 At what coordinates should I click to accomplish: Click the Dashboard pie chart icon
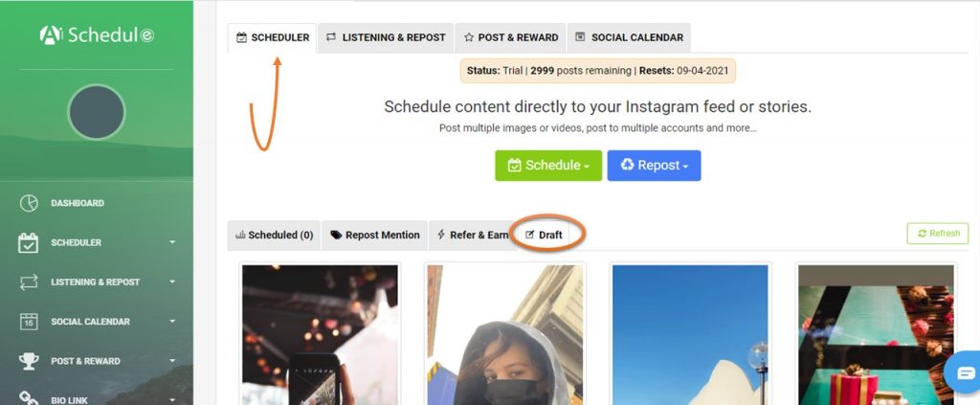(x=29, y=203)
